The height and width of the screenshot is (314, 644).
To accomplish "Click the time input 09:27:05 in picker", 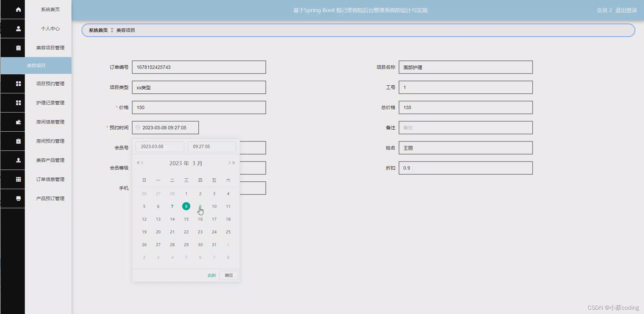I will point(212,147).
